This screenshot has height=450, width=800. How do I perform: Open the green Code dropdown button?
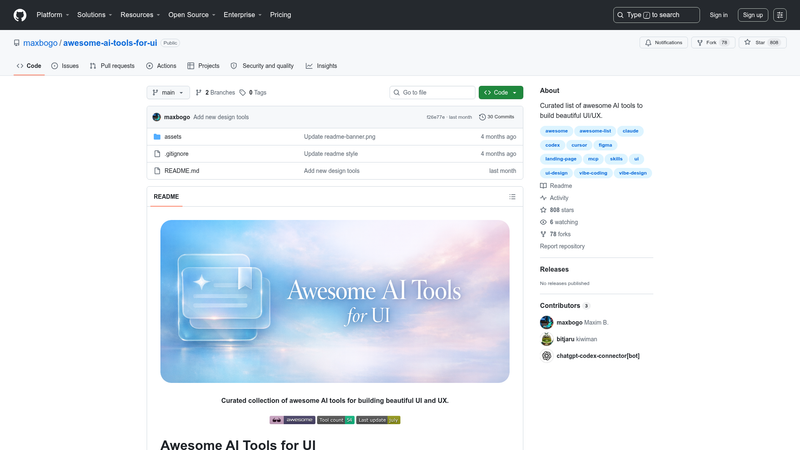click(x=501, y=92)
